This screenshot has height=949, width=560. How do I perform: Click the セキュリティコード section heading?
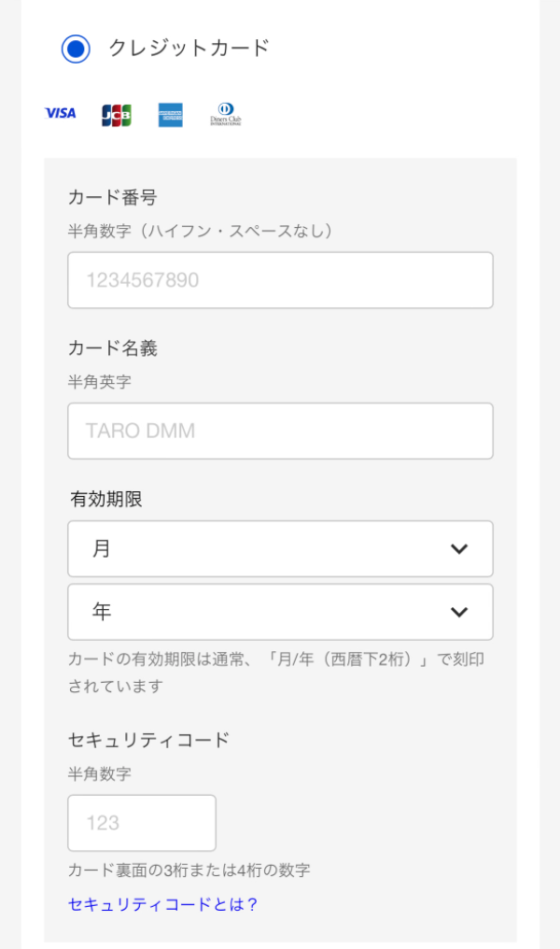coord(148,740)
